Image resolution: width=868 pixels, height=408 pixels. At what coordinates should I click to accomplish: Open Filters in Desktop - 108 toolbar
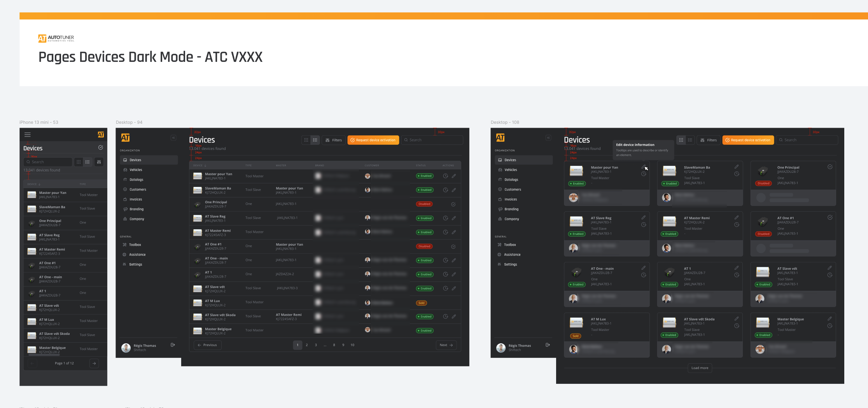click(x=709, y=140)
